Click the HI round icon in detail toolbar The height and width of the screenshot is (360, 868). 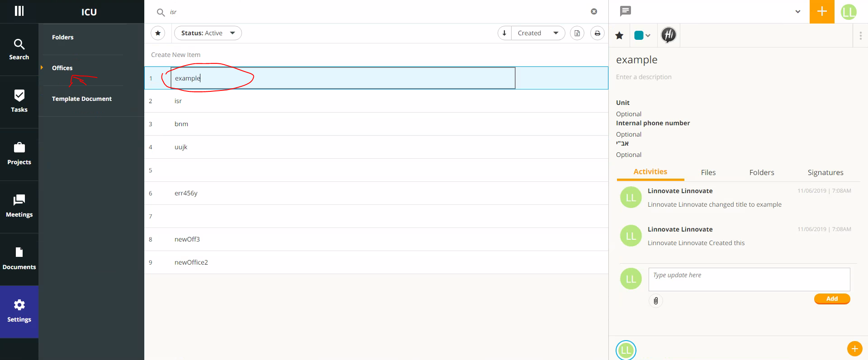669,35
